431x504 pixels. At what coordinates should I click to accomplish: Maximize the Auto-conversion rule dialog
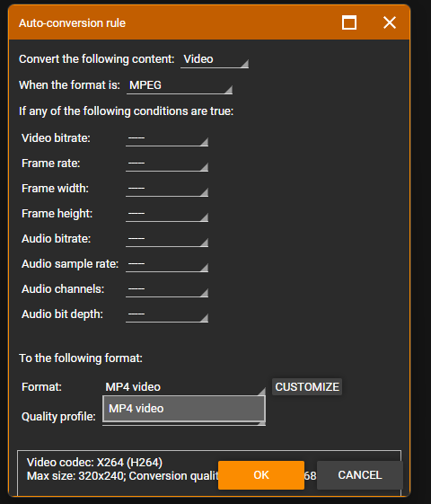pyautogui.click(x=348, y=22)
